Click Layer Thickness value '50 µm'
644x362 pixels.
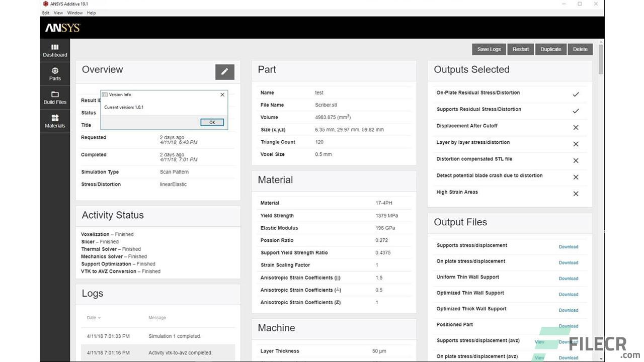pyautogui.click(x=379, y=351)
